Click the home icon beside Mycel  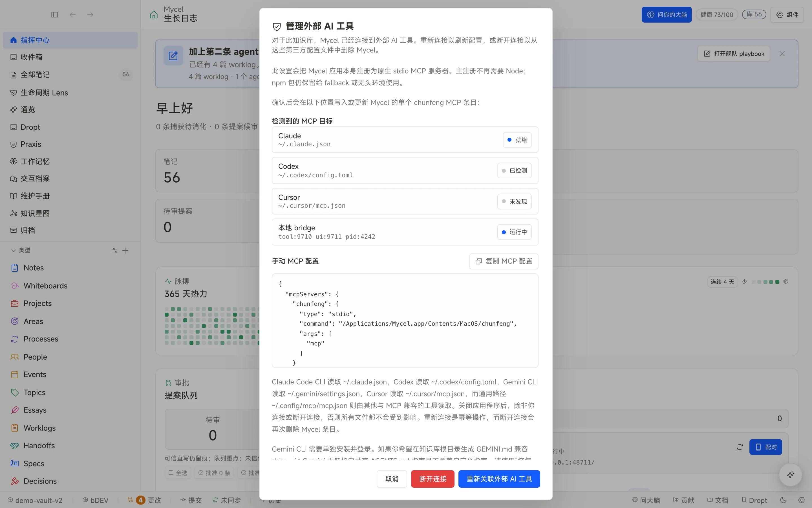[154, 14]
